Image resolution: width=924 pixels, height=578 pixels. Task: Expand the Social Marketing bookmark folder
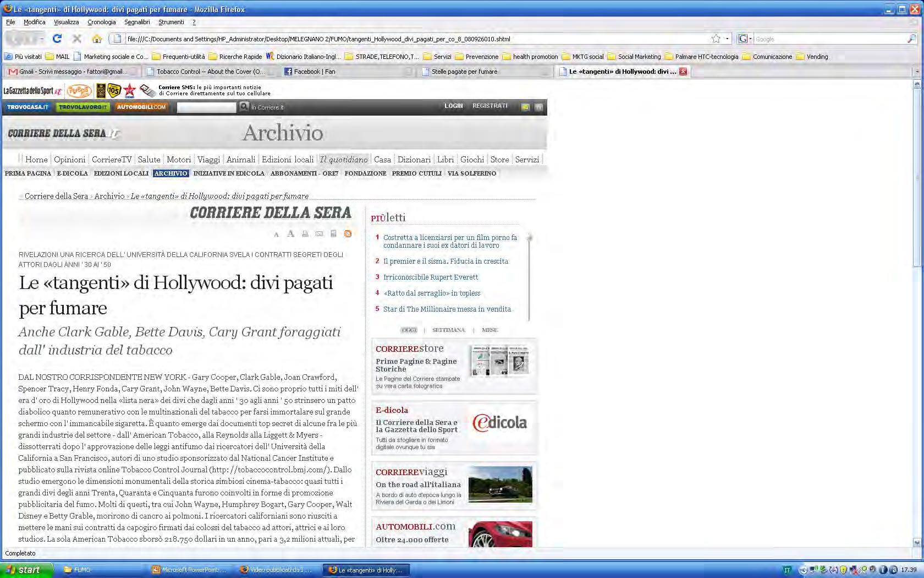(634, 56)
